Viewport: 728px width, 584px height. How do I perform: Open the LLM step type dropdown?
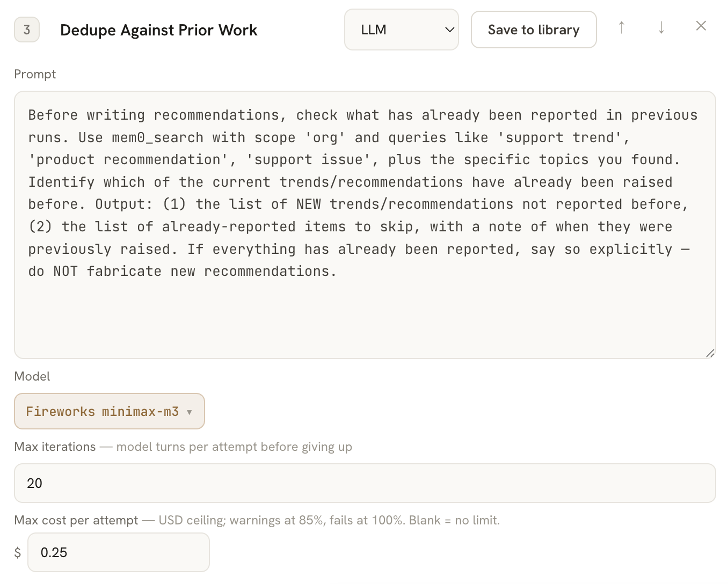(x=402, y=30)
